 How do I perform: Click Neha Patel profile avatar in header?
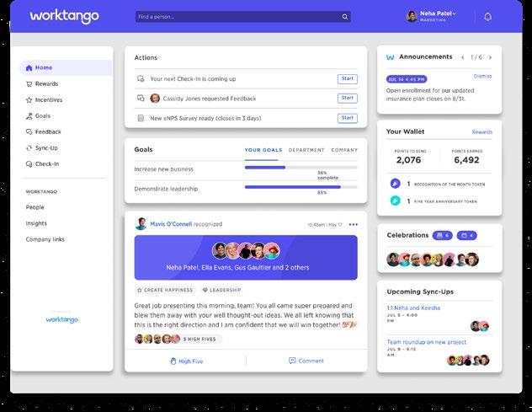[412, 16]
